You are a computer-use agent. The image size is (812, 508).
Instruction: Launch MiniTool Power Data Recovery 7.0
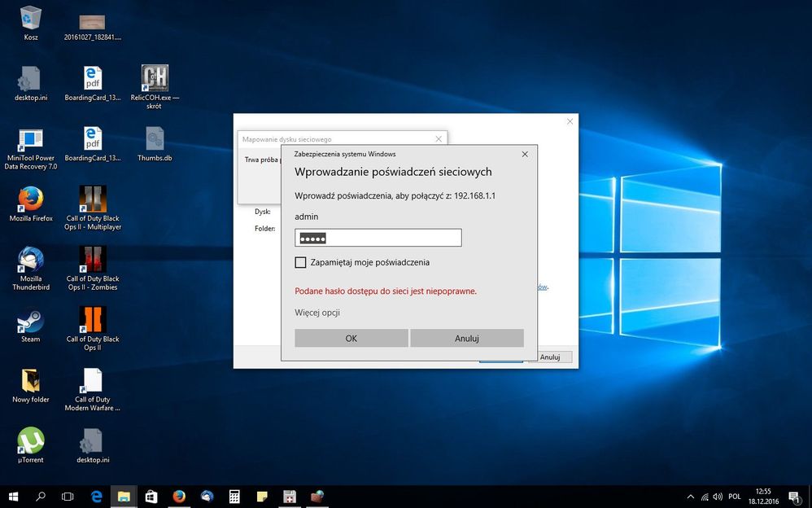coord(31,139)
